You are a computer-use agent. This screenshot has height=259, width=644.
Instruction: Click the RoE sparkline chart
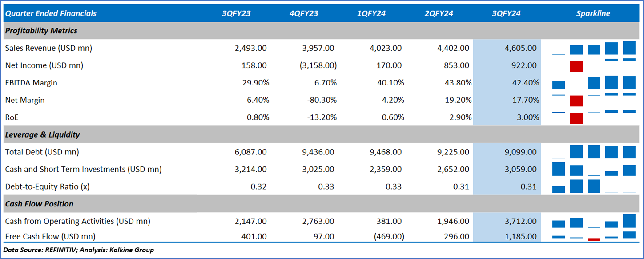[593, 117]
